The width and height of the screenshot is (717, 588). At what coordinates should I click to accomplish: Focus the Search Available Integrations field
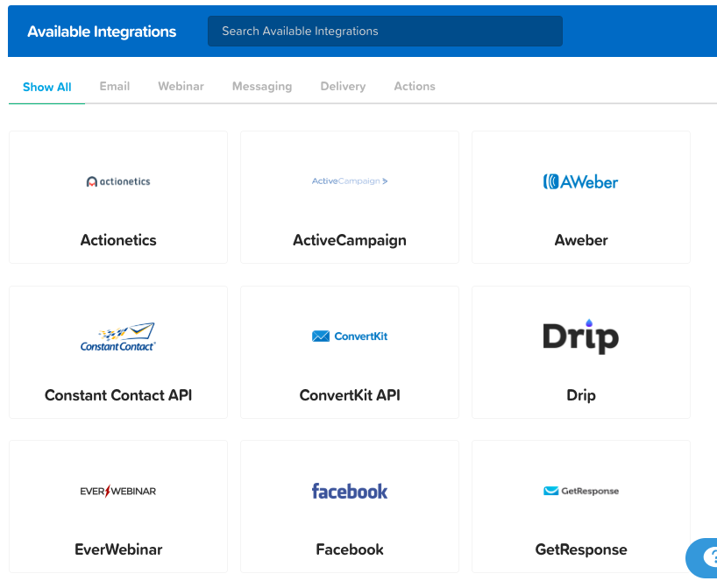385,31
